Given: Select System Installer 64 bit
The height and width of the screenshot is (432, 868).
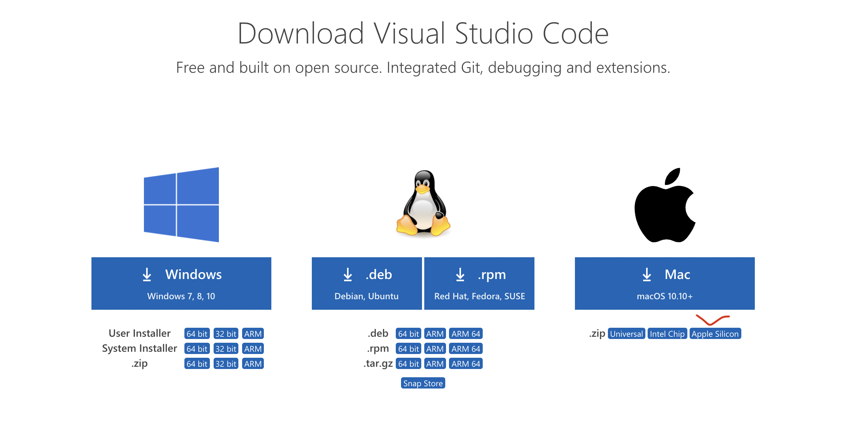Looking at the screenshot, I should click(197, 349).
